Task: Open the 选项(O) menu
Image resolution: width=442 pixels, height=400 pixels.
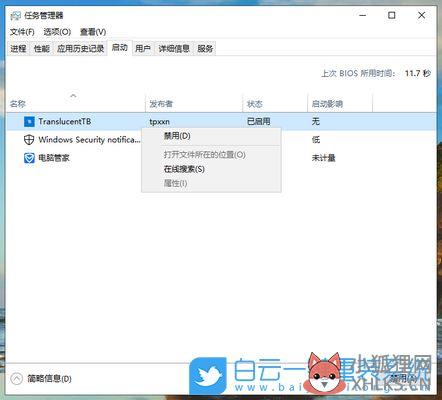Action: click(x=57, y=32)
